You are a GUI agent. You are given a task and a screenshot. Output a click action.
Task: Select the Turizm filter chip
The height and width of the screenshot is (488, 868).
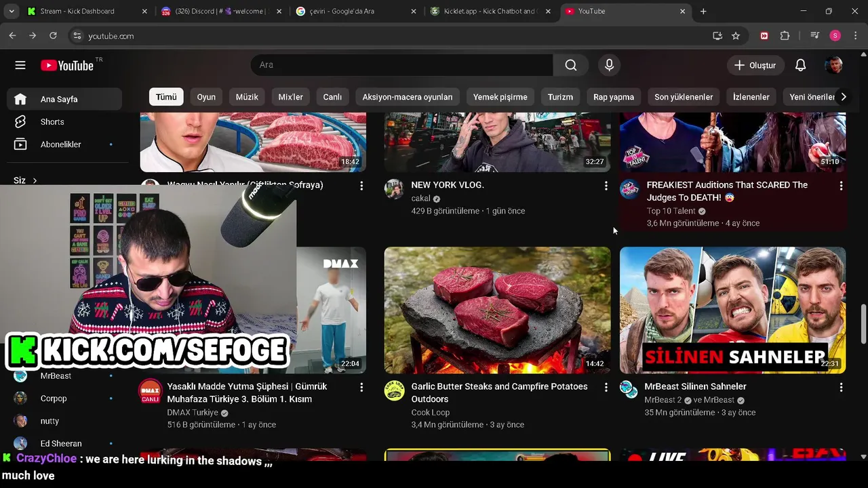pyautogui.click(x=560, y=97)
